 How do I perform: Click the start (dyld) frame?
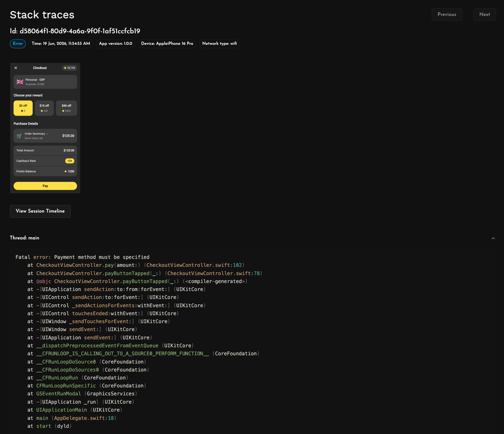pos(50,426)
